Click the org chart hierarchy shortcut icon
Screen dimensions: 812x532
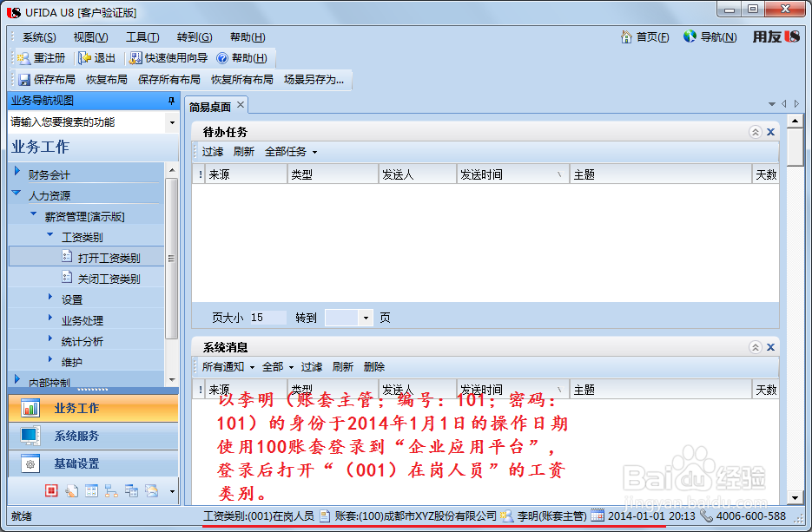(111, 490)
